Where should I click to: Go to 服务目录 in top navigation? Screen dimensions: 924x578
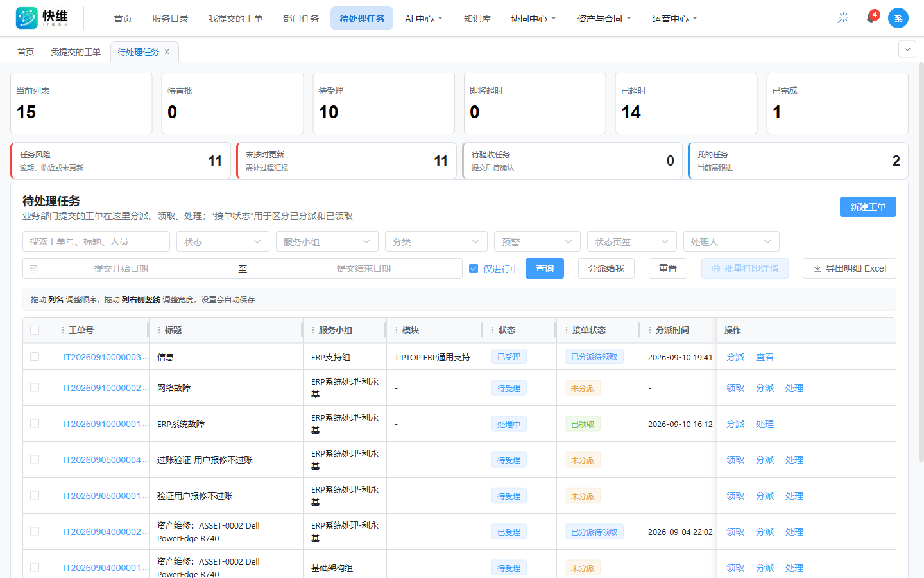(170, 19)
